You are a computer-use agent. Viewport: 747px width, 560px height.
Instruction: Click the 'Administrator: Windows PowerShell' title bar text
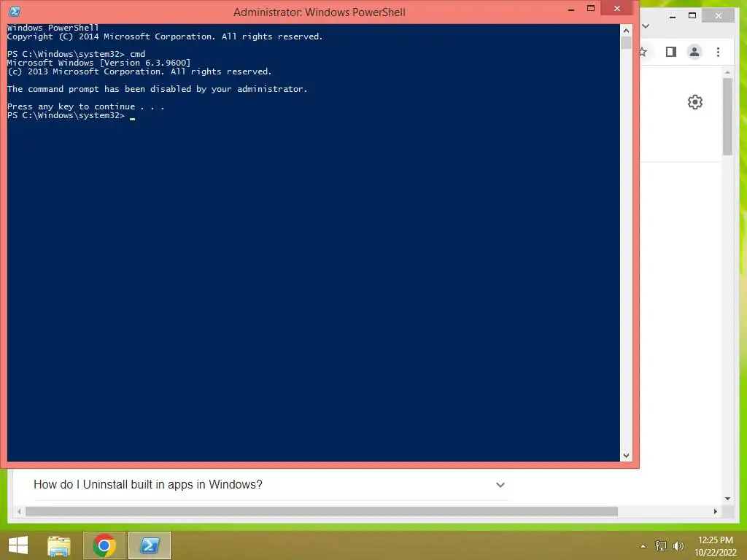pyautogui.click(x=320, y=12)
